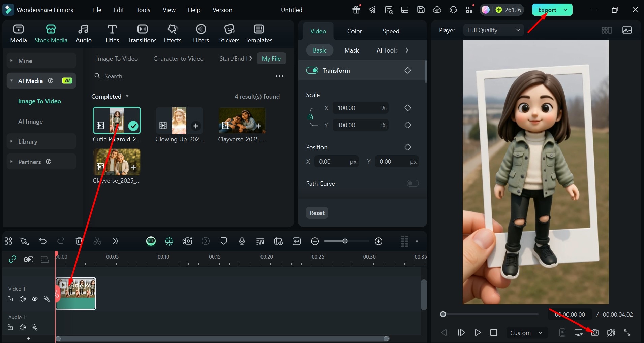Click the redo icon in timeline toolbar
This screenshot has height=343, width=644.
coord(61,241)
